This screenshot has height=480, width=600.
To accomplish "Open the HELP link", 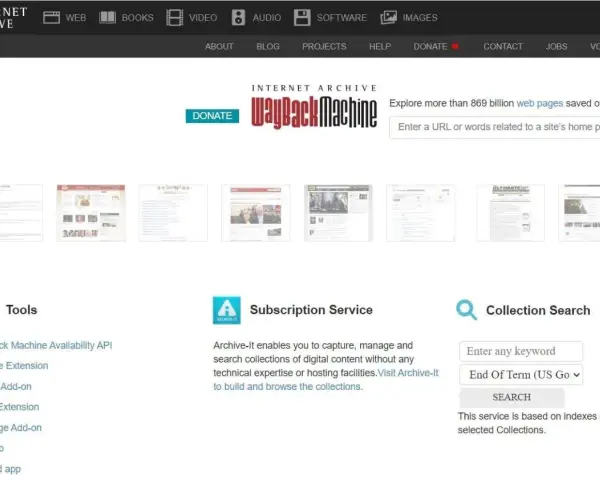I will (x=380, y=47).
